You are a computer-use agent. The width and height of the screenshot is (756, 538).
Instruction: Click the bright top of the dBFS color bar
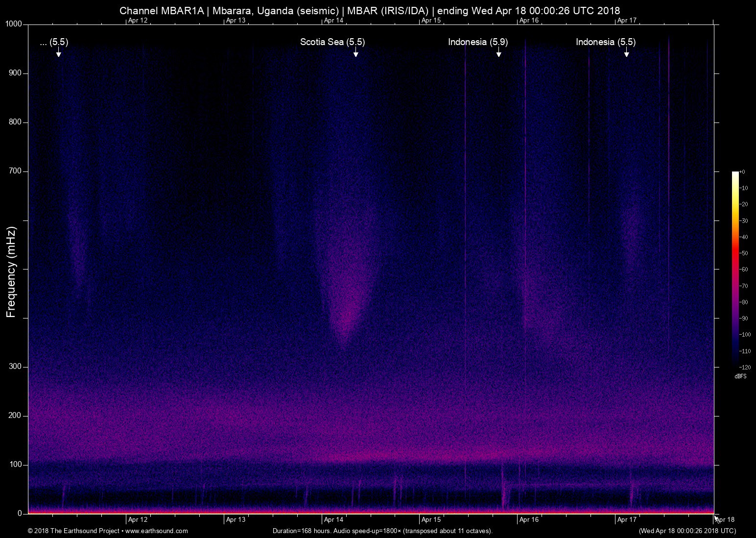tap(735, 174)
